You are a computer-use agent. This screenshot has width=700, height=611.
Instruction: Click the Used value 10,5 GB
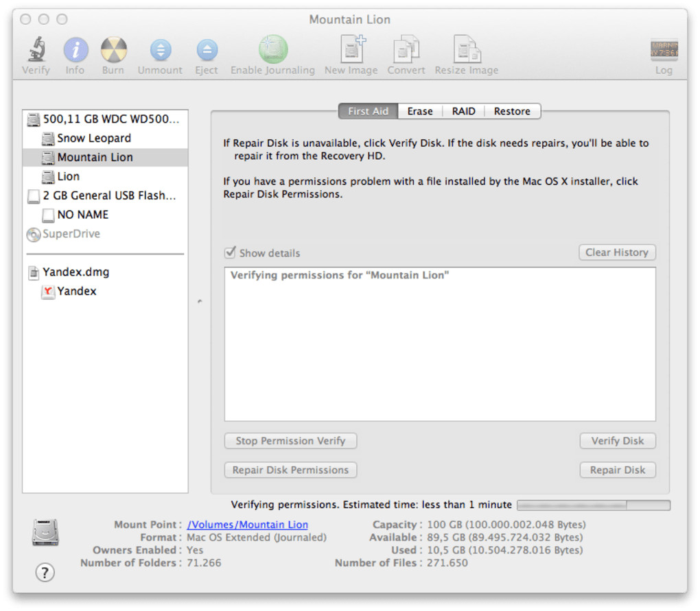(x=505, y=550)
